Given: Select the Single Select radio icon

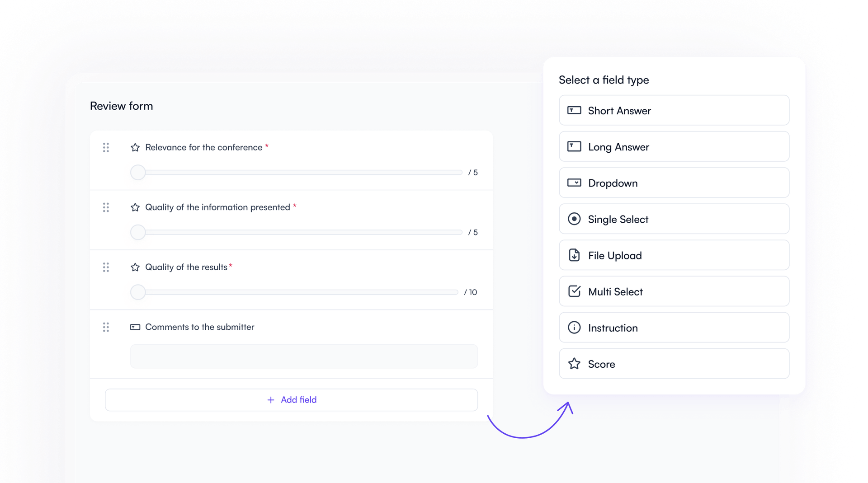Looking at the screenshot, I should click(575, 219).
